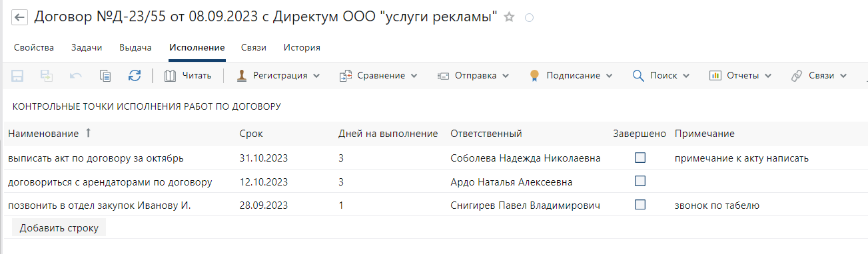Click responsible Снигирев Павел Владимирович
868x254 pixels.
point(526,205)
